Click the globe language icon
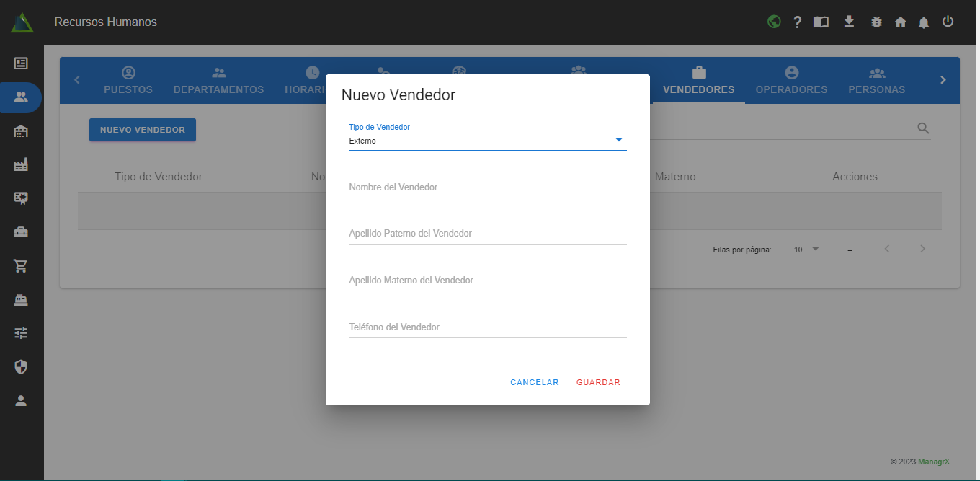Viewport: 980px width, 481px height. (774, 22)
